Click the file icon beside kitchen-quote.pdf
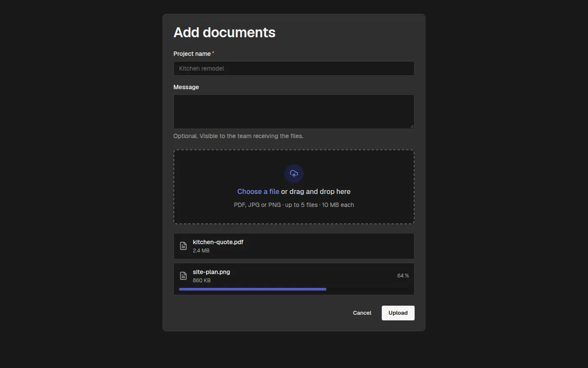The height and width of the screenshot is (368, 588). (183, 246)
